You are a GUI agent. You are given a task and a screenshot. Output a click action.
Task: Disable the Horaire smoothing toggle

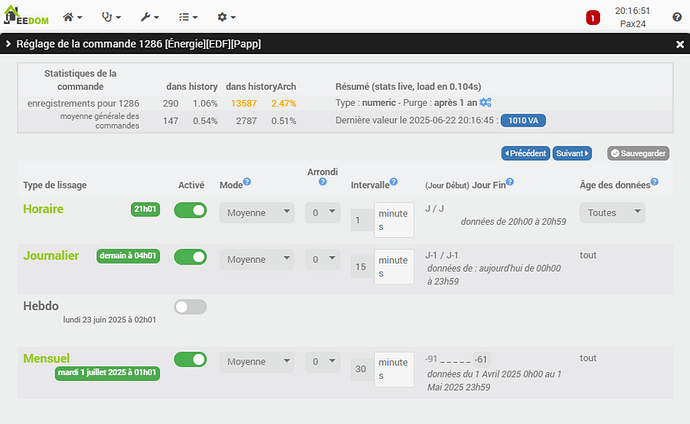point(190,210)
